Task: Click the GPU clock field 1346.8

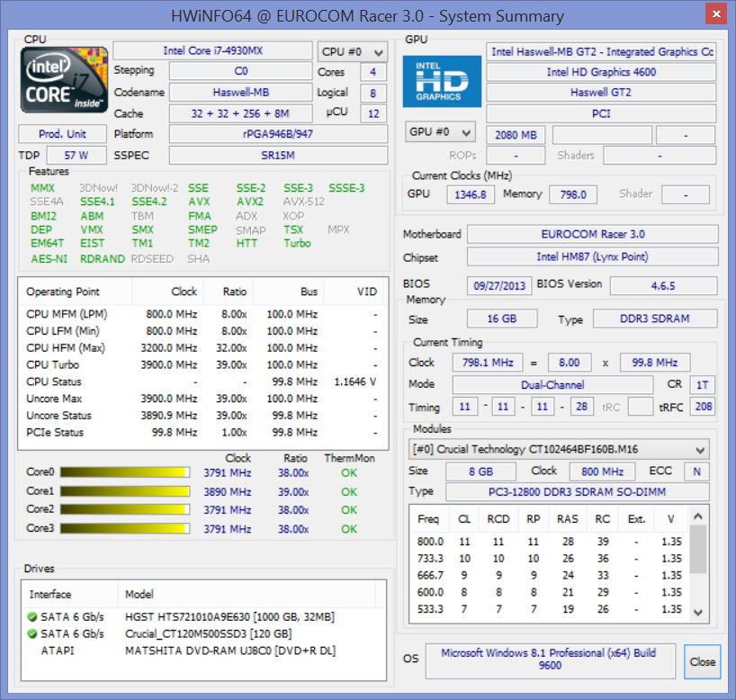Action: (471, 194)
